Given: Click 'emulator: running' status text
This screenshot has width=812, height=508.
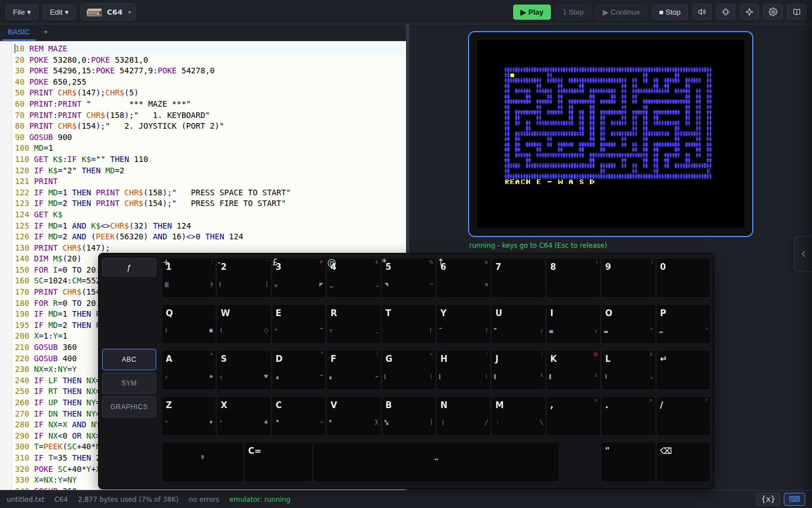Looking at the screenshot, I should click(259, 499).
